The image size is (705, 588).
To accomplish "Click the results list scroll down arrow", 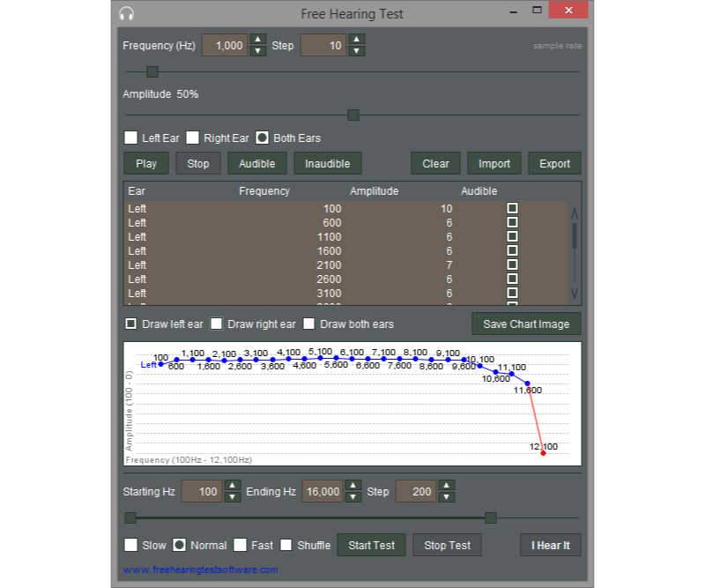I will [575, 294].
